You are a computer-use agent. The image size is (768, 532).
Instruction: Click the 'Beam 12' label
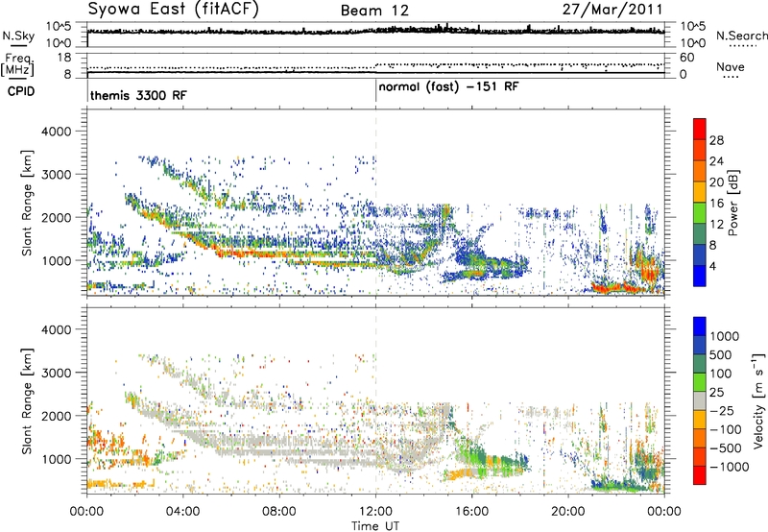coord(374,11)
